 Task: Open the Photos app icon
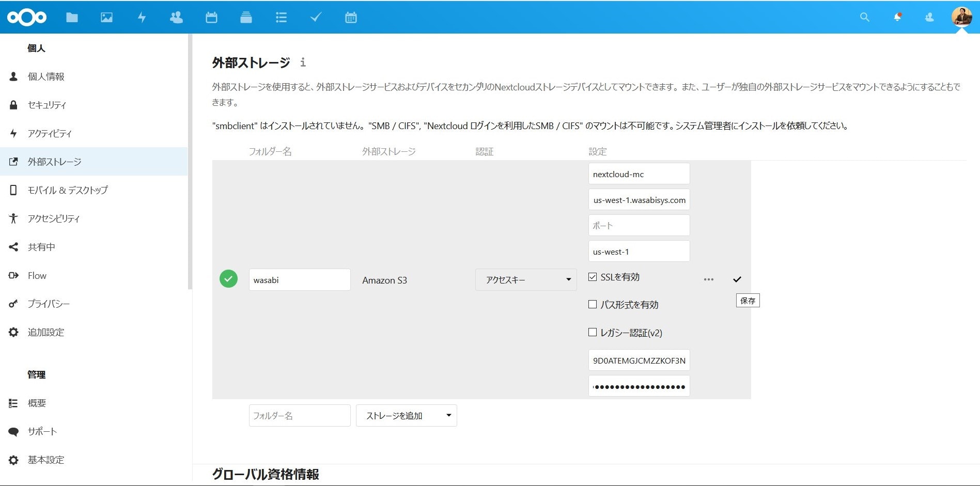click(106, 18)
